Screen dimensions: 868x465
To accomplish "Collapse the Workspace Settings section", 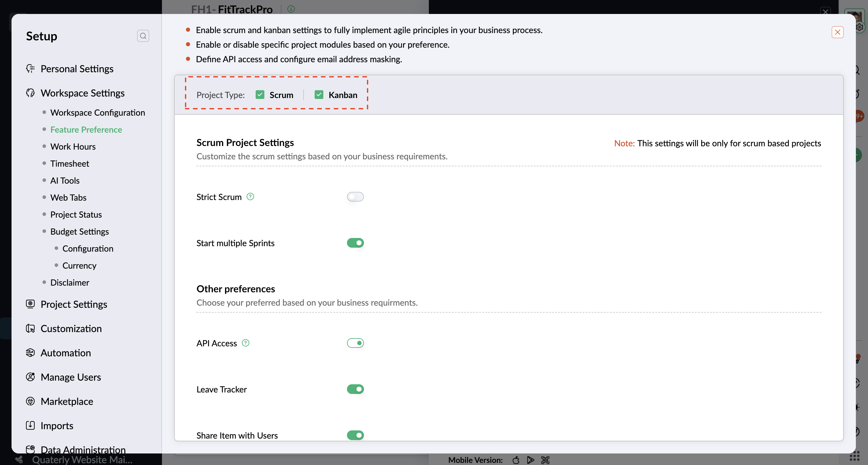I will (82, 93).
